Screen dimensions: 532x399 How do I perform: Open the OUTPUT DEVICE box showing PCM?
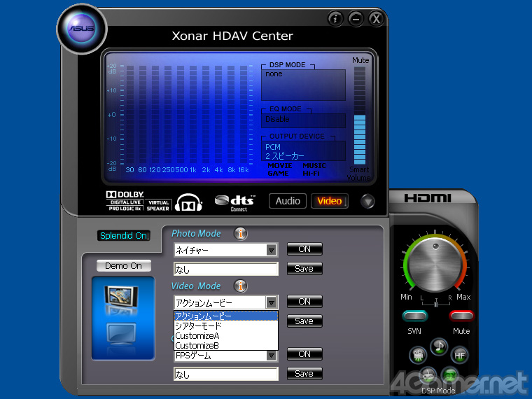(x=303, y=150)
